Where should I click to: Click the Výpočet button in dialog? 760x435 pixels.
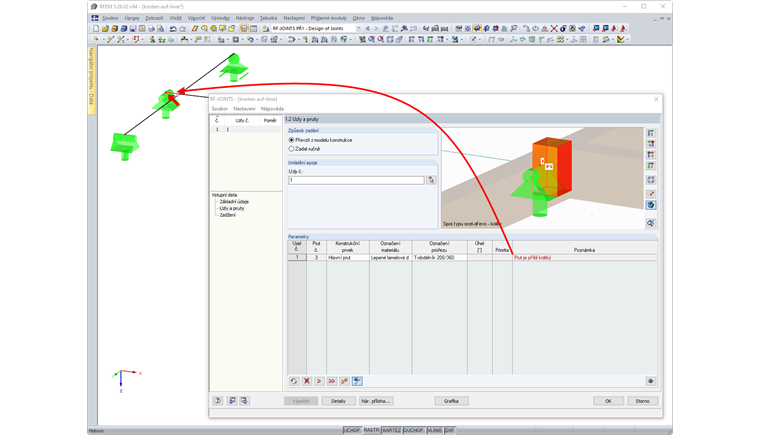coord(301,401)
